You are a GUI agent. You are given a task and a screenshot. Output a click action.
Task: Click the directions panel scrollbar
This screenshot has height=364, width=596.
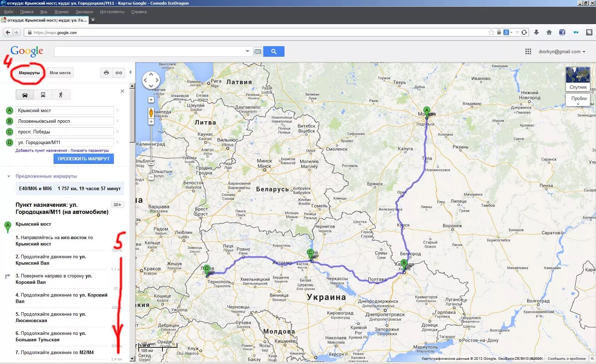coord(132,115)
